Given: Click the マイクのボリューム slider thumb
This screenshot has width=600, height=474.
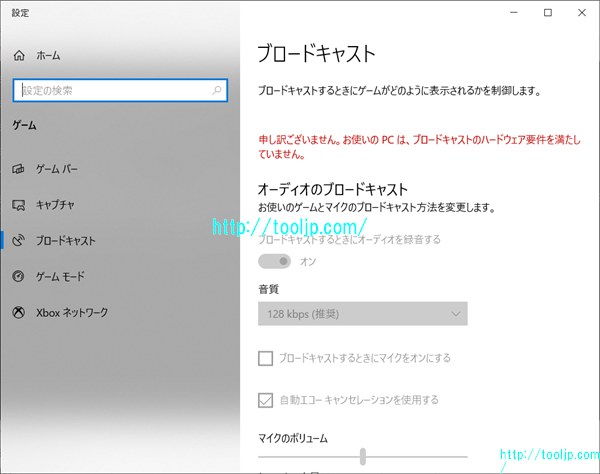Looking at the screenshot, I should click(x=363, y=456).
